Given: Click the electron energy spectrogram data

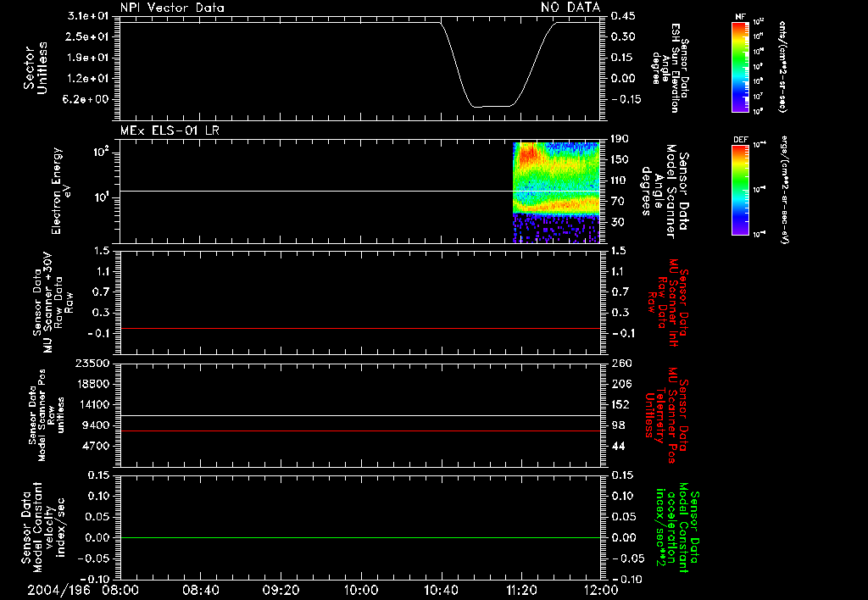Looking at the screenshot, I should [556, 192].
